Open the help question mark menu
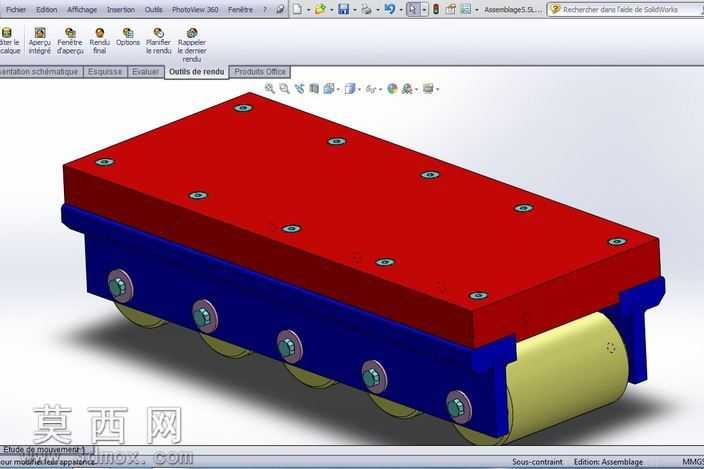The height and width of the screenshot is (469, 704). [x=265, y=9]
